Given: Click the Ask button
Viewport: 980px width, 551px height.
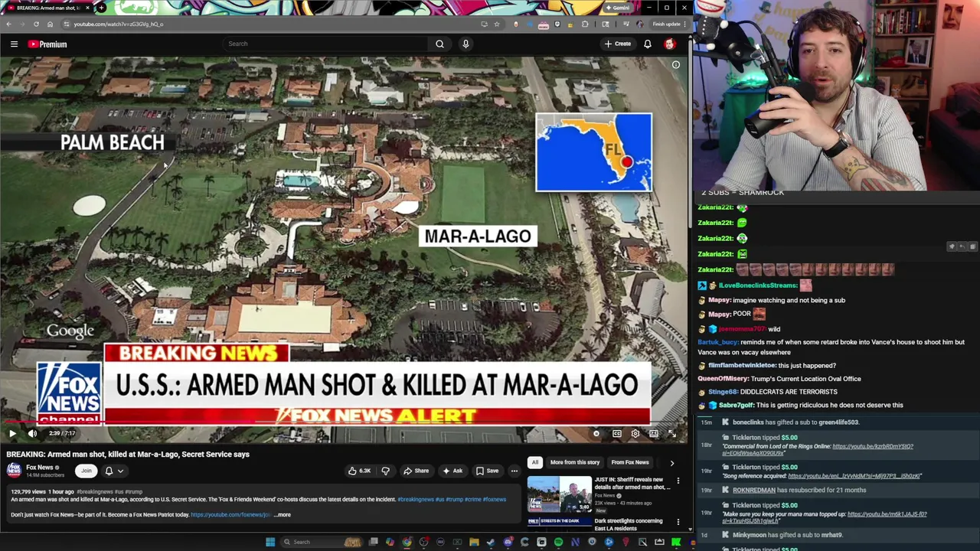Looking at the screenshot, I should tap(452, 471).
